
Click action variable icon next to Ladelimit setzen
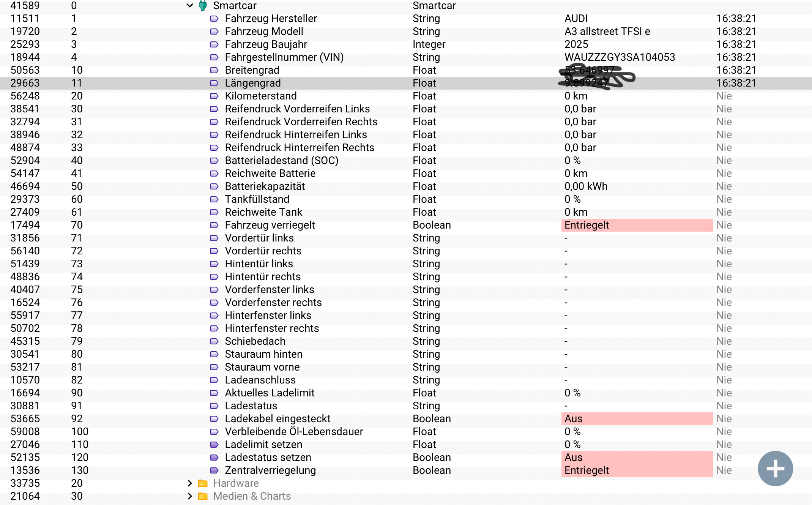click(x=214, y=445)
